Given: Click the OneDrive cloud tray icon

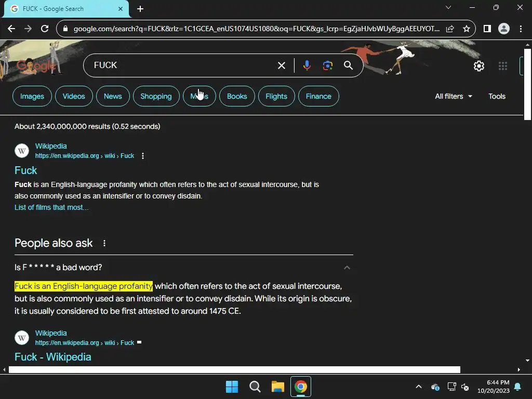Looking at the screenshot, I should coord(435,387).
